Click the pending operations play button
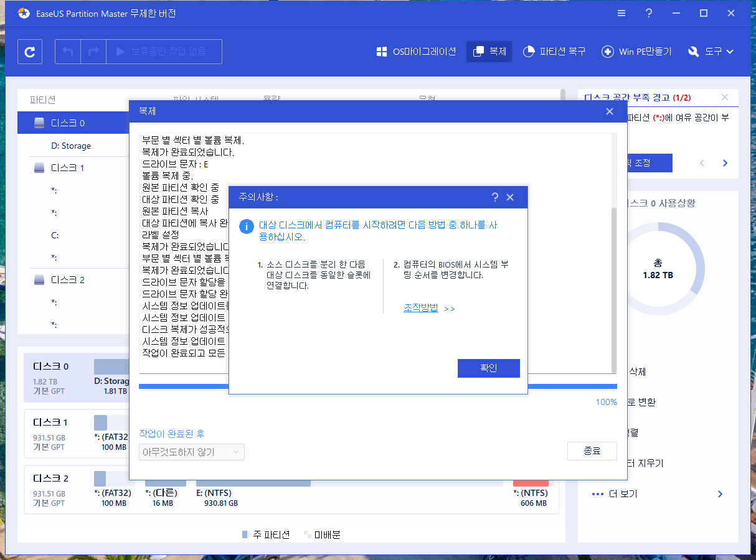Screen dimensions: 756x560 [164, 52]
